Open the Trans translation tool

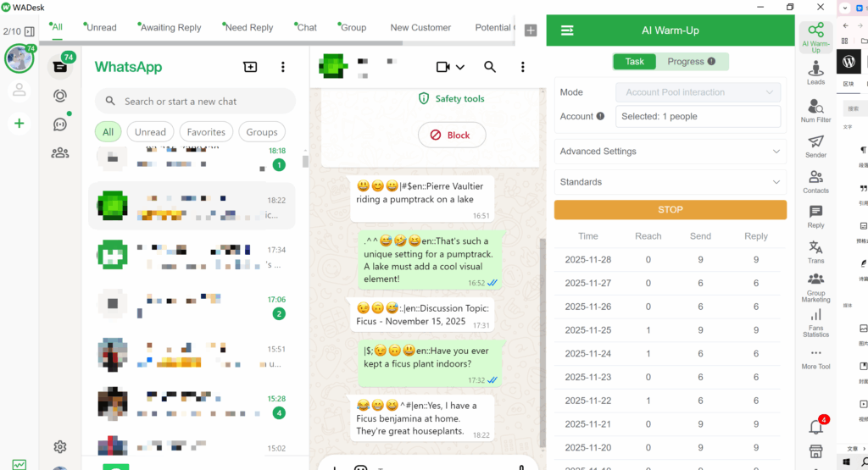815,251
